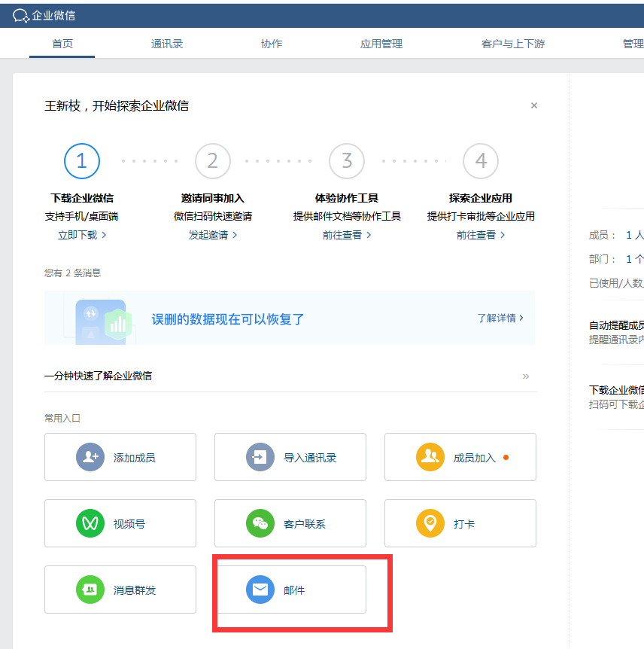Image resolution: width=644 pixels, height=649 pixels.
Task: Click the 下载企业微信 step title
Action: point(82,198)
